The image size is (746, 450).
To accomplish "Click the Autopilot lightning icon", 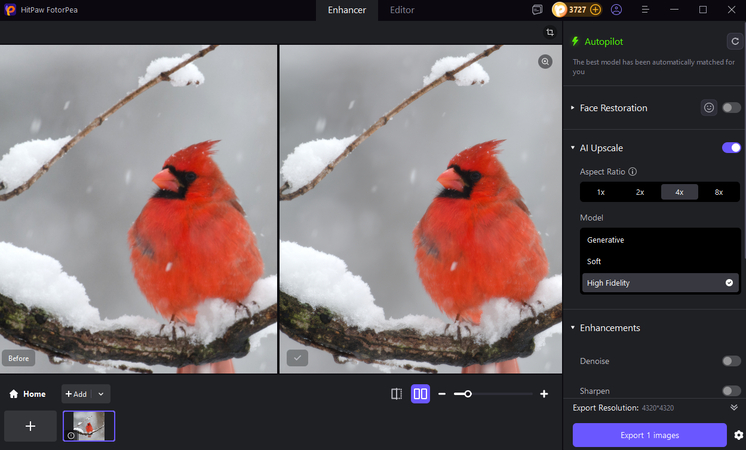I will pyautogui.click(x=575, y=41).
